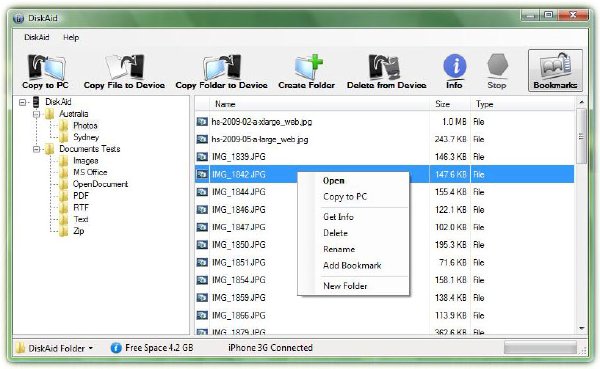Select Delete in the context menu

[335, 233]
